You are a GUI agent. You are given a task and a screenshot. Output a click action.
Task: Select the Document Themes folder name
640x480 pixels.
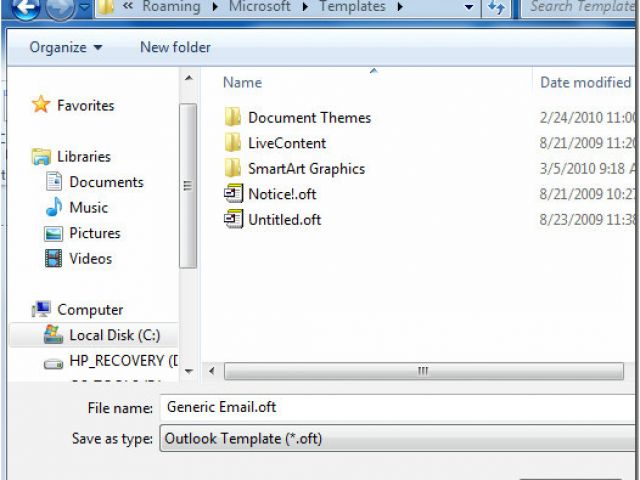tap(309, 118)
